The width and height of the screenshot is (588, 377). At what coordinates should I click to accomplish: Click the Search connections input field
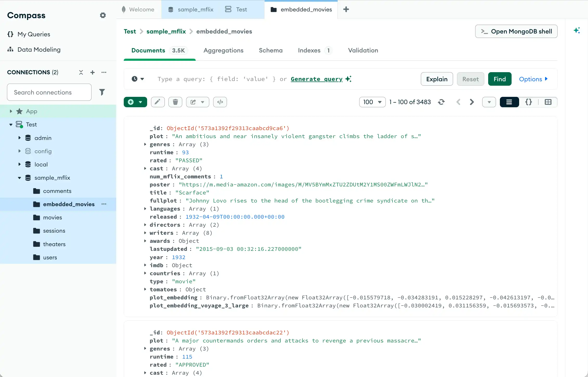pos(49,92)
